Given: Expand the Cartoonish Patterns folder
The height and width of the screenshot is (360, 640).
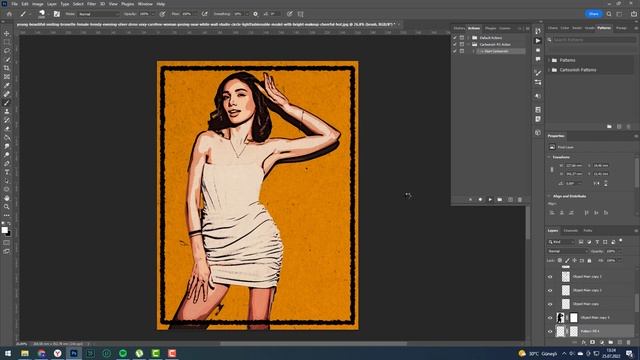Looking at the screenshot, I should [549, 70].
